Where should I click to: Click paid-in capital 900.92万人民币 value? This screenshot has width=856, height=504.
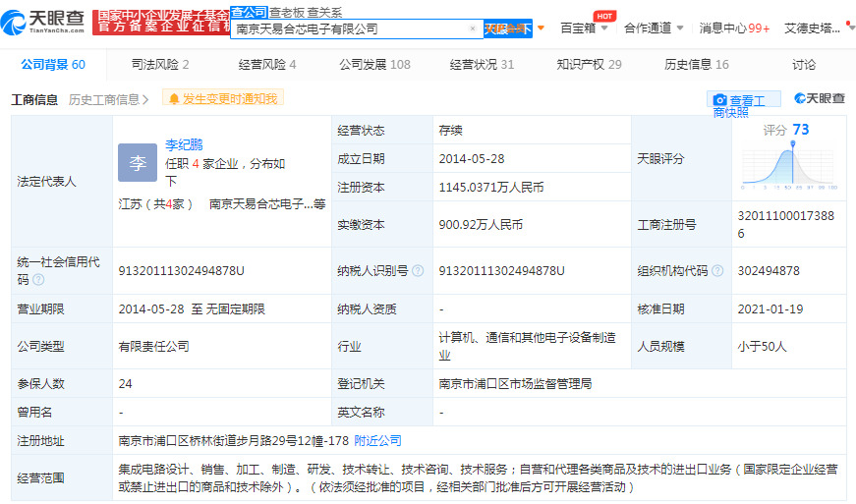click(x=481, y=225)
